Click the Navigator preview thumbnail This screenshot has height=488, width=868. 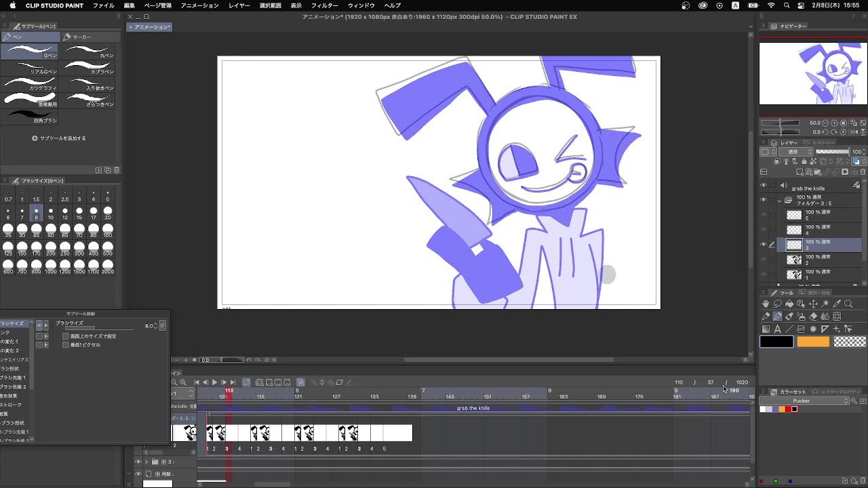pyautogui.click(x=813, y=74)
